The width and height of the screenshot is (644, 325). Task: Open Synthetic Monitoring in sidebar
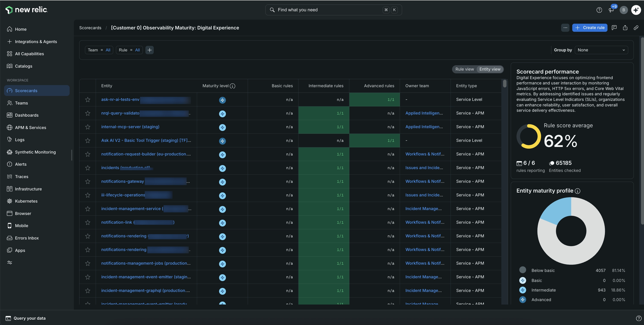click(37, 152)
